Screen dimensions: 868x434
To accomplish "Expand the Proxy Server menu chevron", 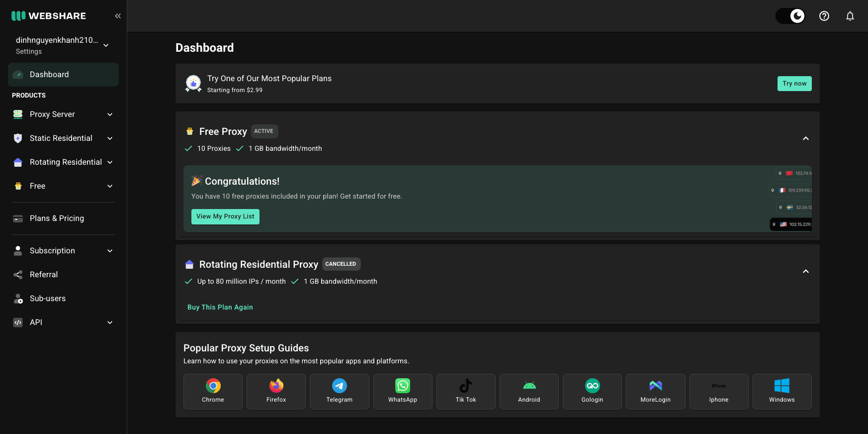I will (110, 114).
